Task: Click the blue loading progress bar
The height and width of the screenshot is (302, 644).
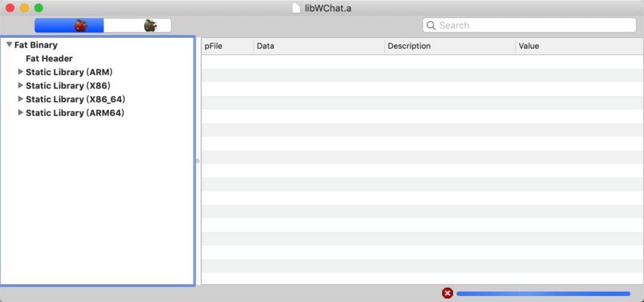Action: (x=543, y=294)
